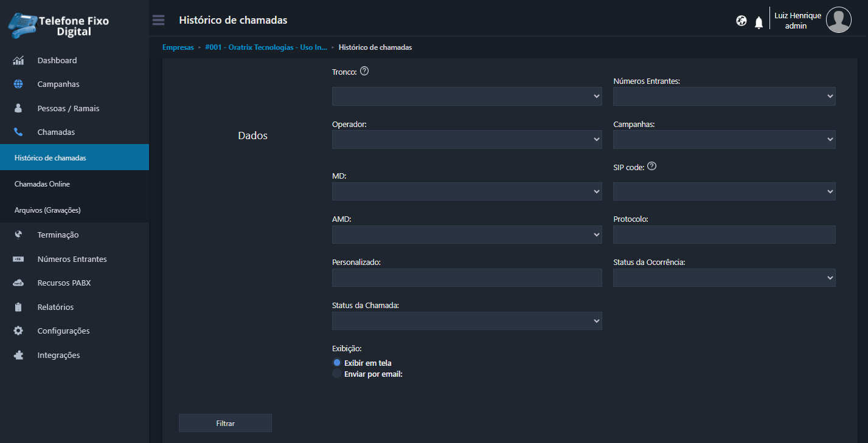Screen dimensions: 868x443
Task: Click the globe language icon in header
Action: click(741, 21)
